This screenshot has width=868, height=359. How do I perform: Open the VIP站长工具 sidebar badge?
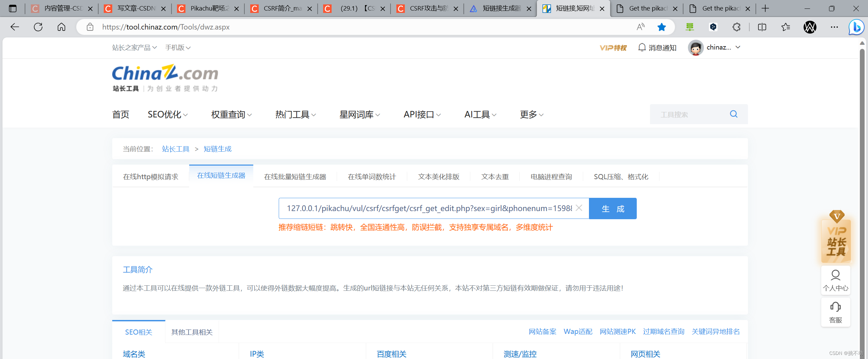click(x=835, y=241)
